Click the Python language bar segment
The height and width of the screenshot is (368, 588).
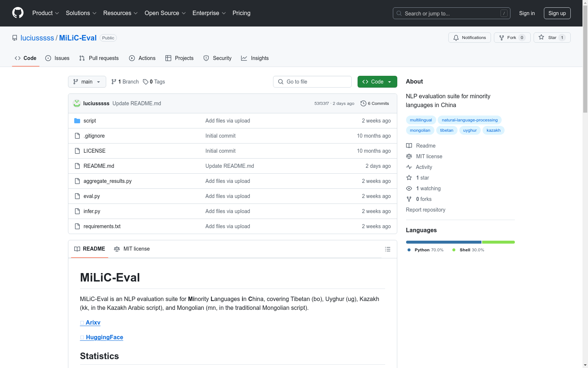click(443, 242)
